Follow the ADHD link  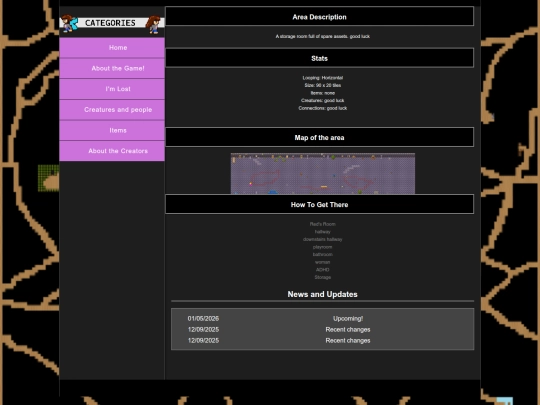(x=323, y=270)
